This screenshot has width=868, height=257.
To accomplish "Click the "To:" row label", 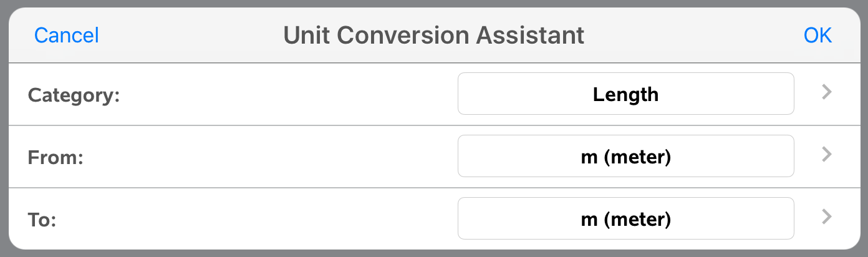I will 42,220.
